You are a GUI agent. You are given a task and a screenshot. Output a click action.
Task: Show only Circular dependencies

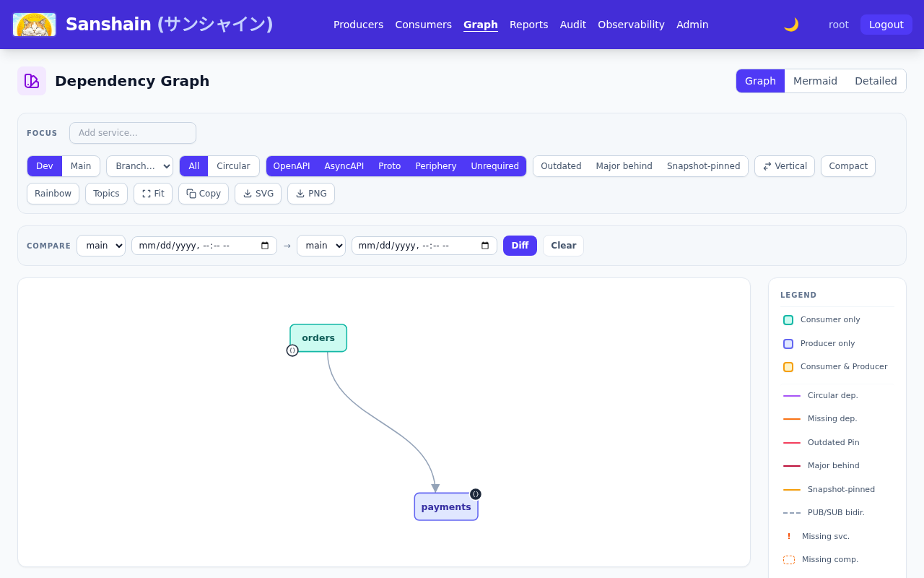coord(233,166)
